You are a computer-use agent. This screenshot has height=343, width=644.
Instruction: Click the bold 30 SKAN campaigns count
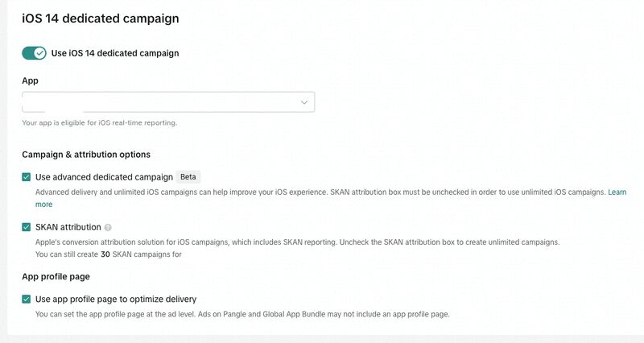click(x=105, y=254)
